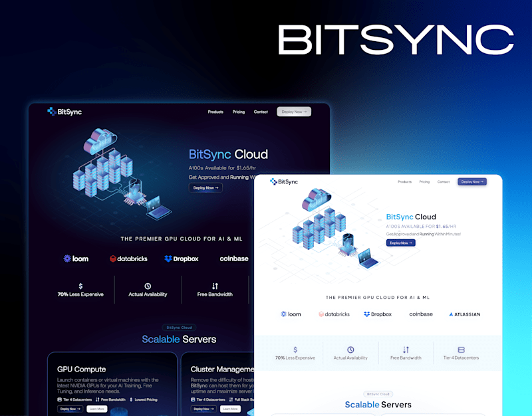
Task: Click the Dropbox logo in light mockup
Action: tap(378, 314)
